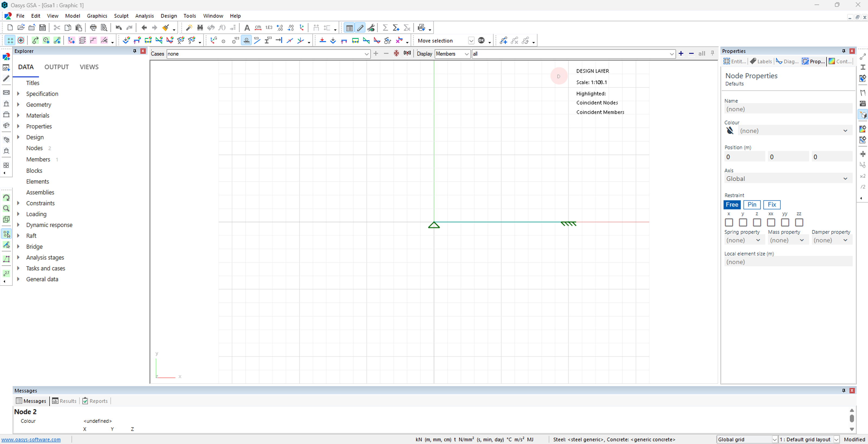Open the www.oasys-software.com link
868x444 pixels.
(31, 439)
